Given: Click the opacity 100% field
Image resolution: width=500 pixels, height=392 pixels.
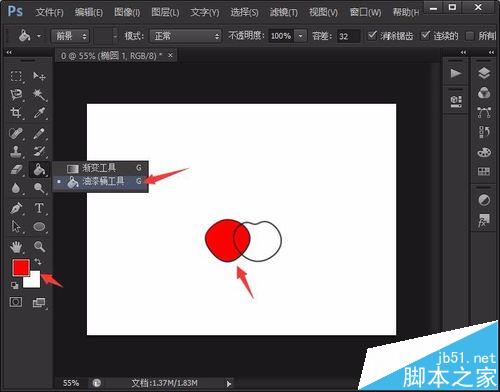Looking at the screenshot, I should [282, 36].
